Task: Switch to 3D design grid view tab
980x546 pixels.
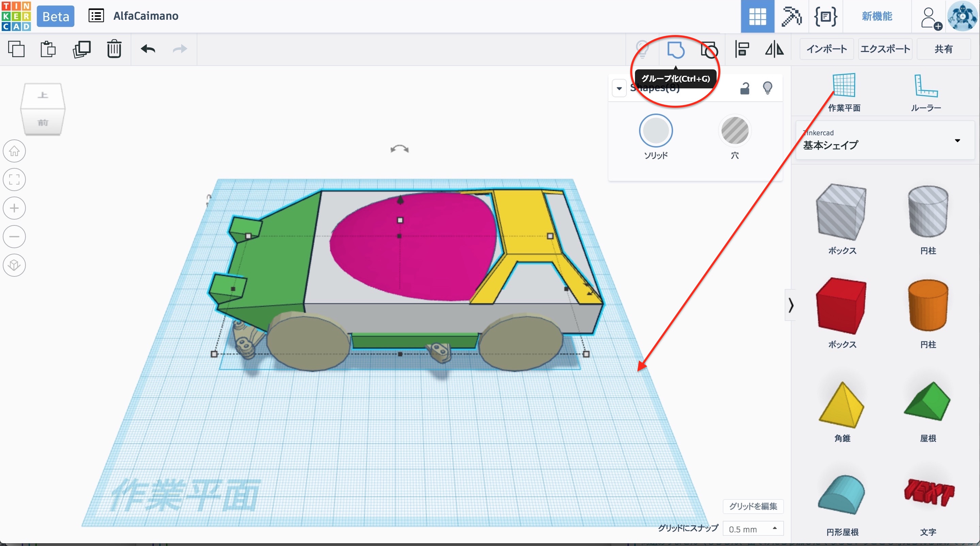Action: tap(757, 16)
